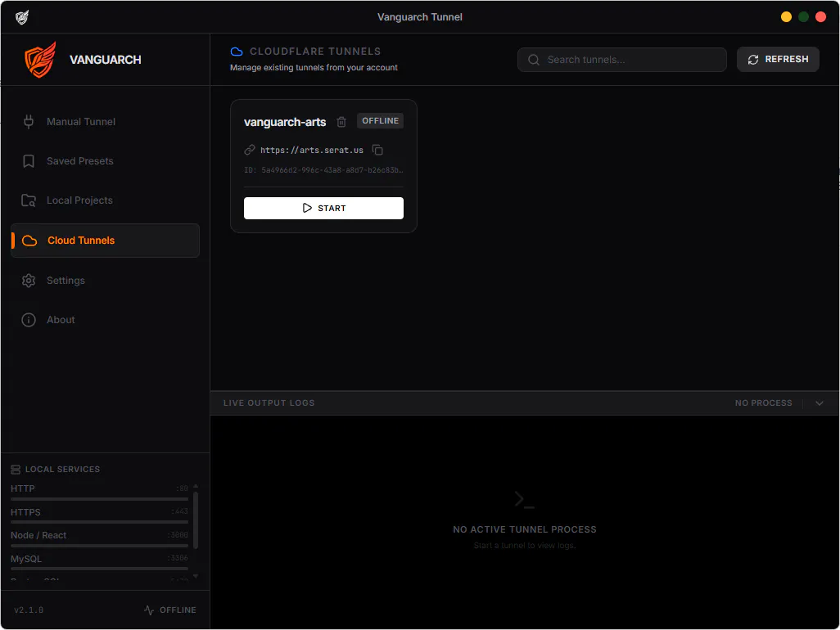Click the About info circle icon
The height and width of the screenshot is (630, 840).
click(x=29, y=320)
